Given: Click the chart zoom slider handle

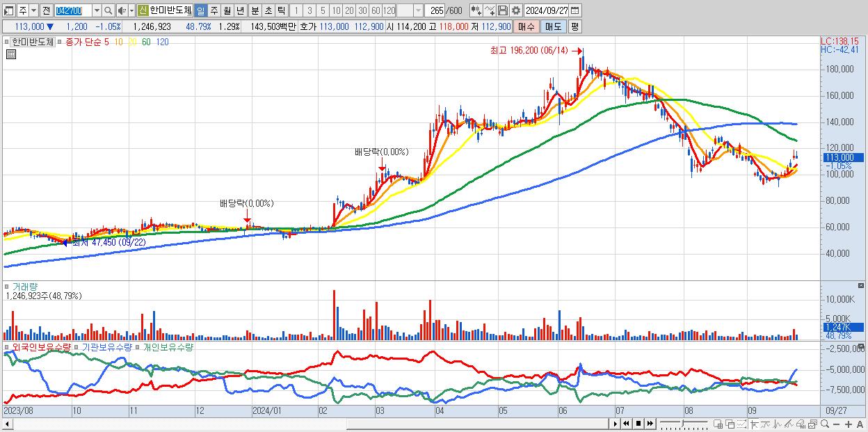Looking at the screenshot, I should pyautogui.click(x=683, y=422).
